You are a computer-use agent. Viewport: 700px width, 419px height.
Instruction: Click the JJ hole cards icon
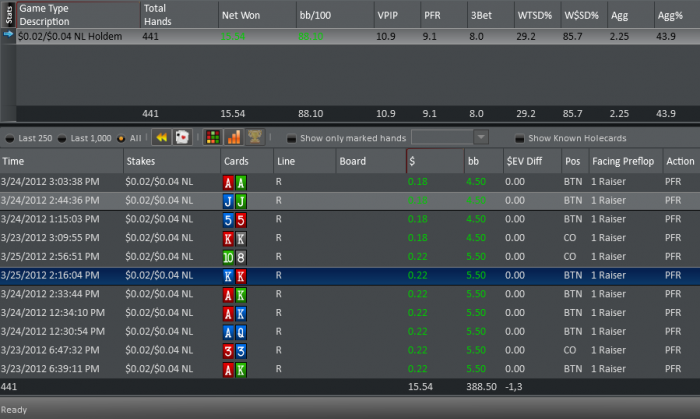(235, 201)
